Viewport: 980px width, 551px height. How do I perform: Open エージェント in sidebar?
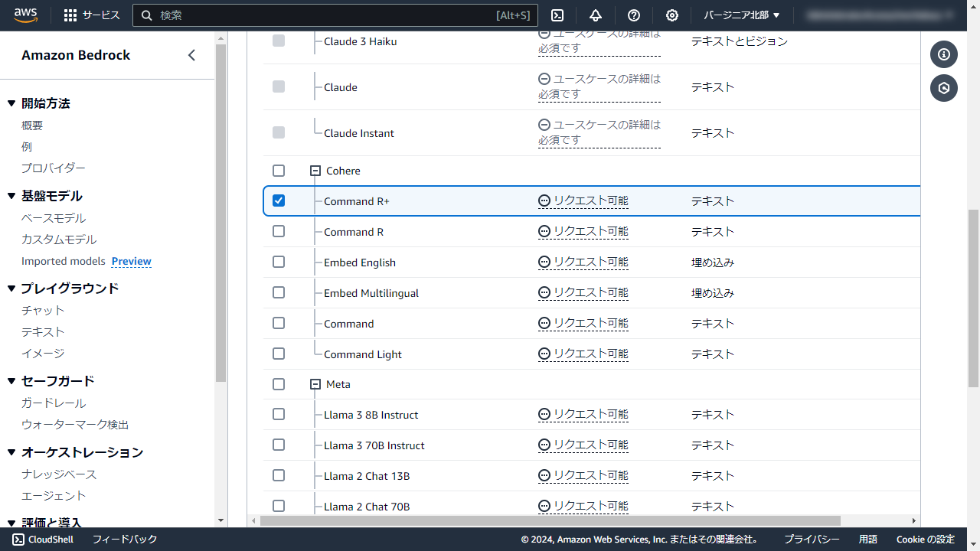click(54, 496)
